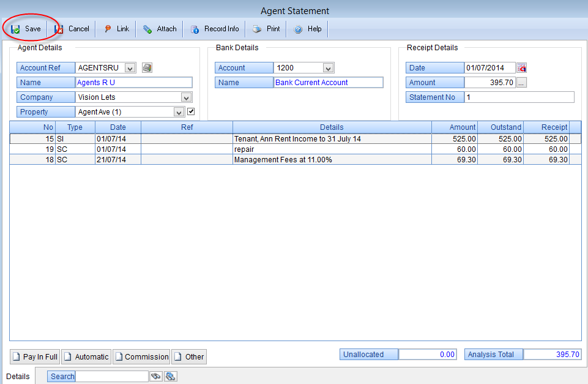Open the Link tool
Viewport: 588px width, 384px height.
point(117,29)
